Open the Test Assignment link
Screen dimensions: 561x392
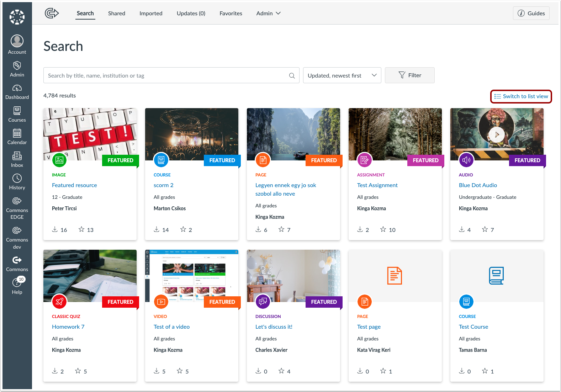pos(377,185)
